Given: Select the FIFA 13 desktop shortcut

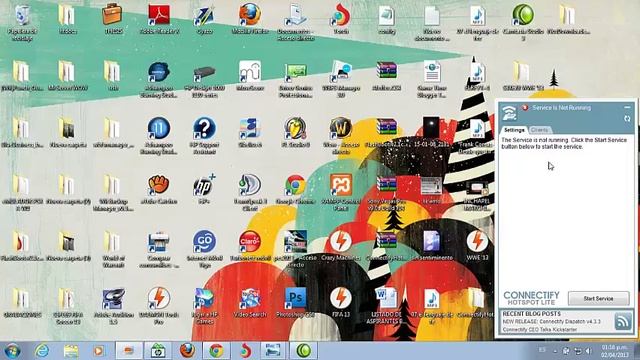Looking at the screenshot, I should click(x=341, y=302).
